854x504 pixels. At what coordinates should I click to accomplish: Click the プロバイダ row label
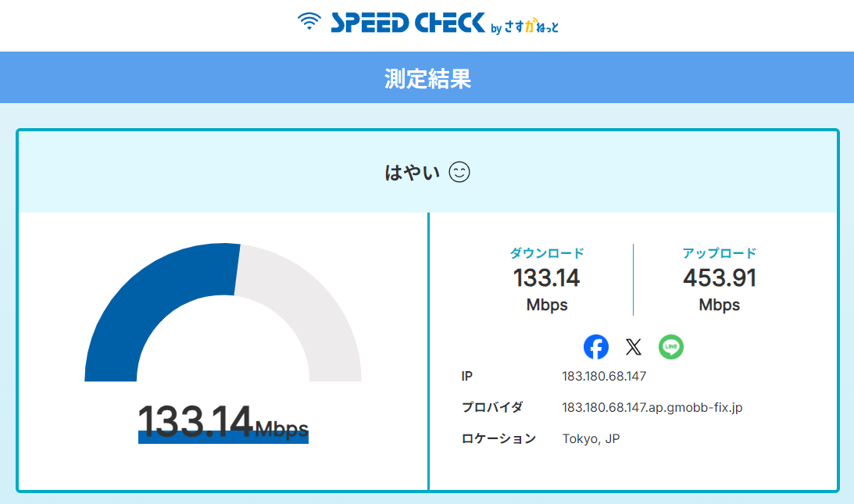point(491,408)
